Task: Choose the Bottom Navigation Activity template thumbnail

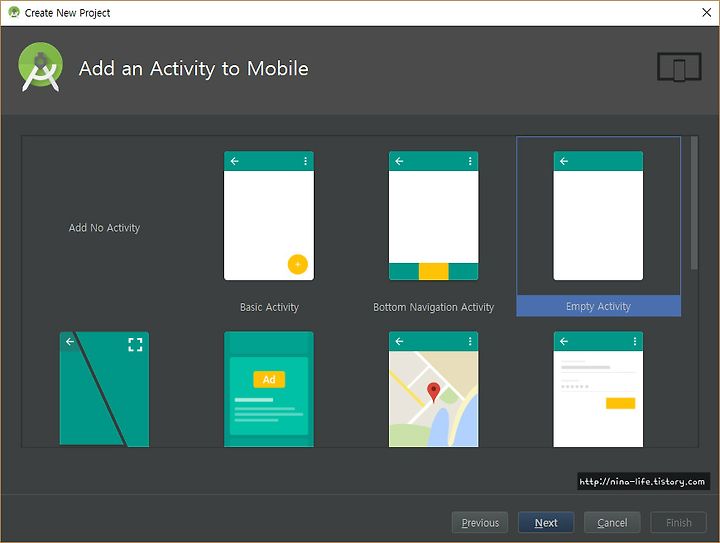Action: point(433,216)
